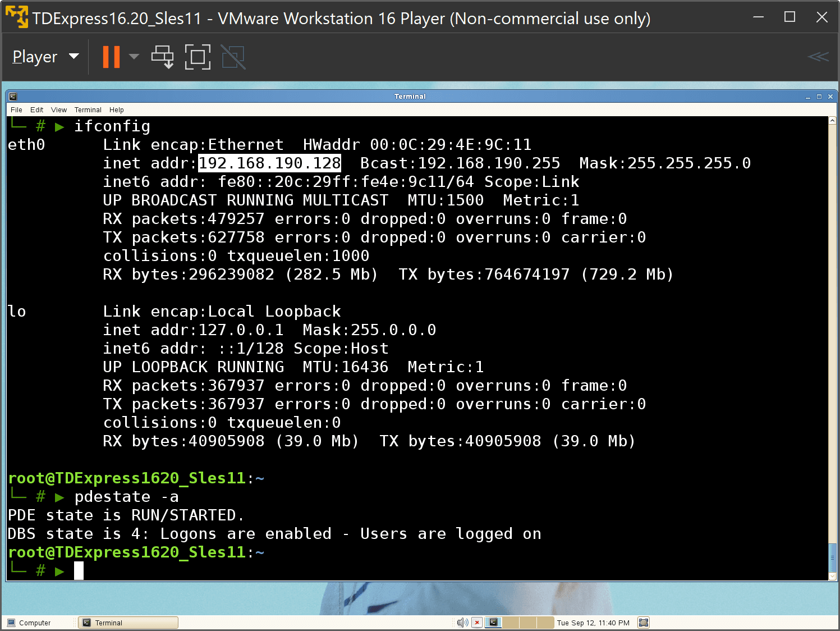
Task: Click the 'DBS state is 4' line
Action: [x=275, y=534]
